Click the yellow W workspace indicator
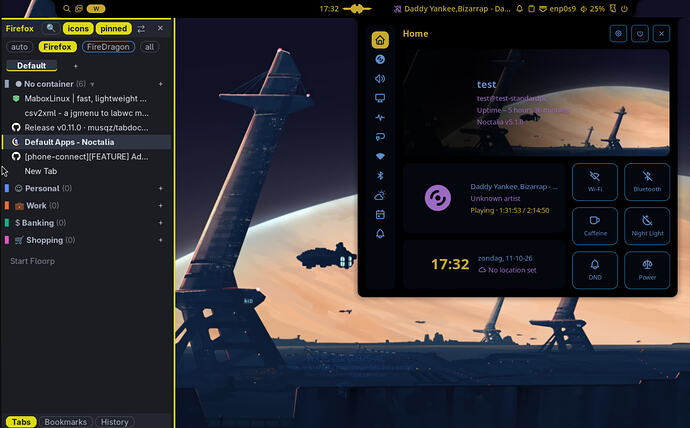The image size is (690, 428). [x=95, y=8]
